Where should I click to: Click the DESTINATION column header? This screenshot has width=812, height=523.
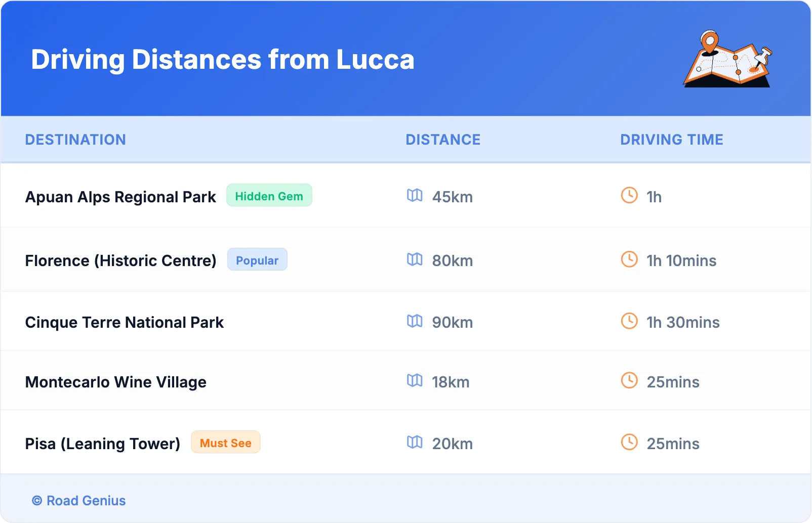(x=75, y=140)
